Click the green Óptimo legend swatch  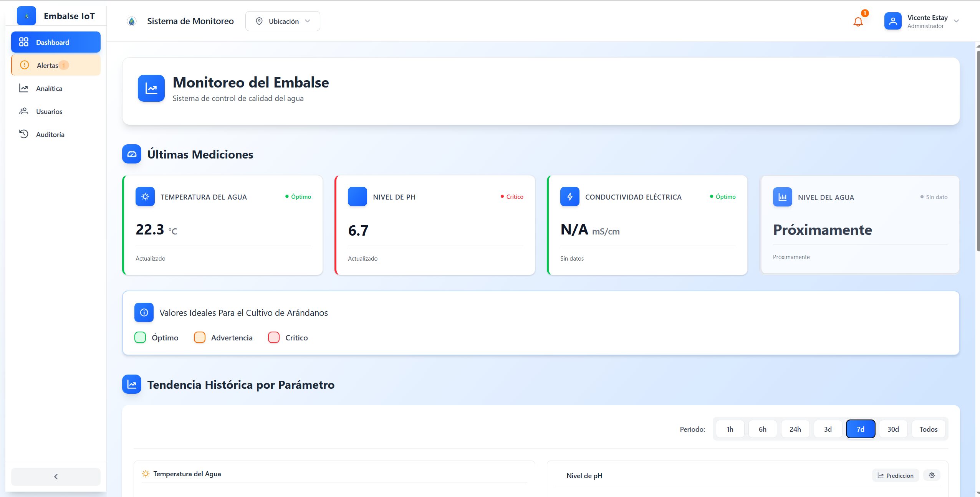140,337
